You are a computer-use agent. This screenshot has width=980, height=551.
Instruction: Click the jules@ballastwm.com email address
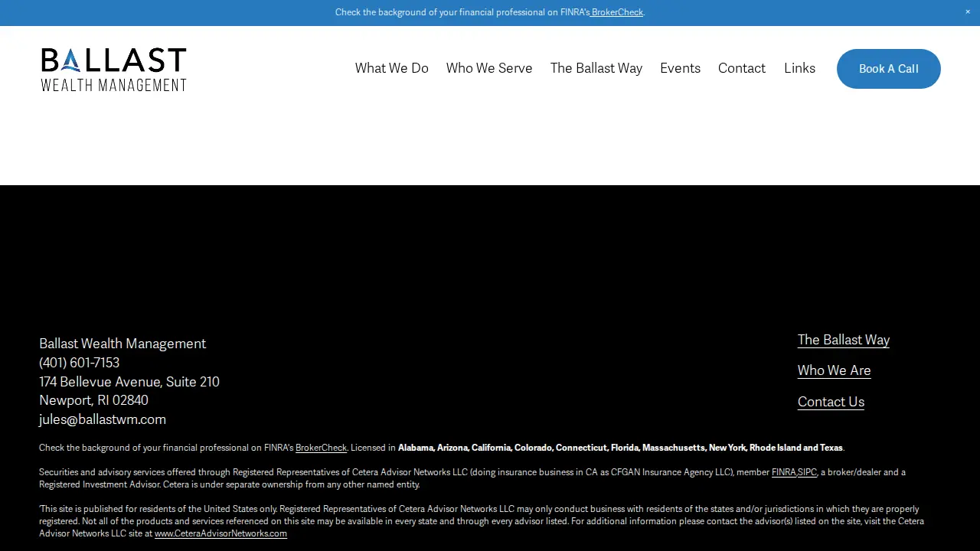coord(103,419)
